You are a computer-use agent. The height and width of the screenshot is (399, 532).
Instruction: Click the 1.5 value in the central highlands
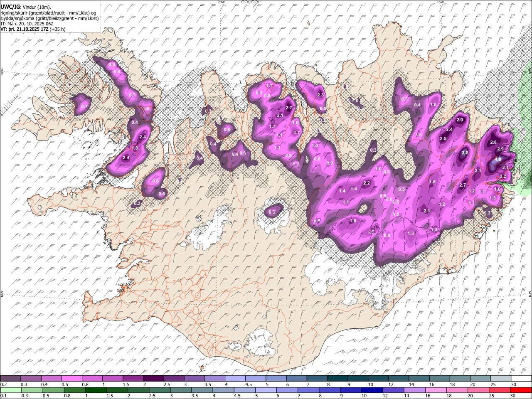(371, 232)
